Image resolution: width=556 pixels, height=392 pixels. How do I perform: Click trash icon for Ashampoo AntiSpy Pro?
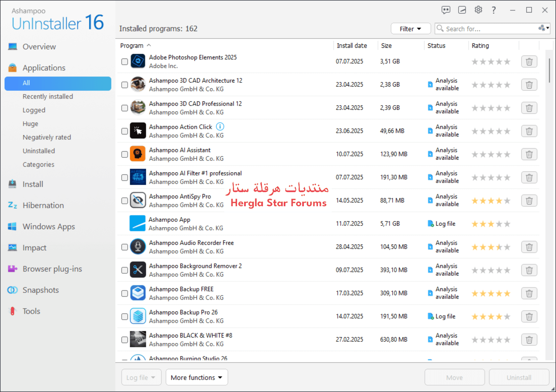click(529, 201)
